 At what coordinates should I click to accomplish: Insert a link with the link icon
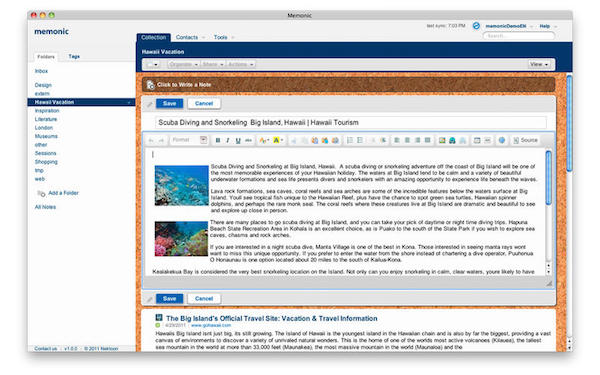pos(452,140)
